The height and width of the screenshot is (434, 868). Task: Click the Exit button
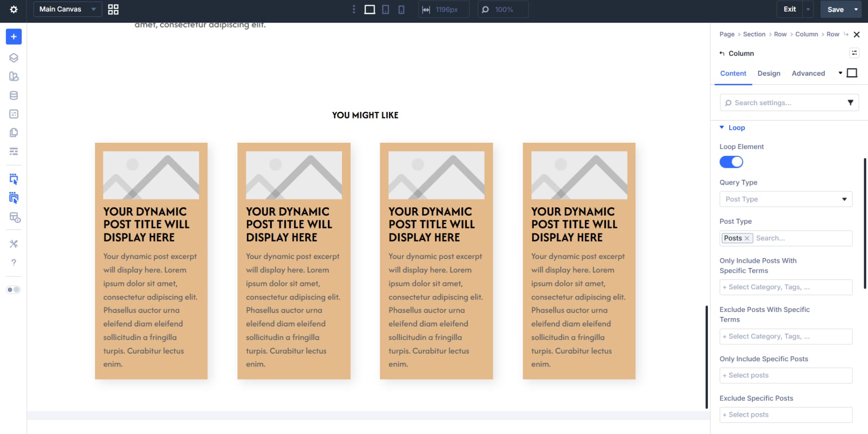tap(789, 9)
